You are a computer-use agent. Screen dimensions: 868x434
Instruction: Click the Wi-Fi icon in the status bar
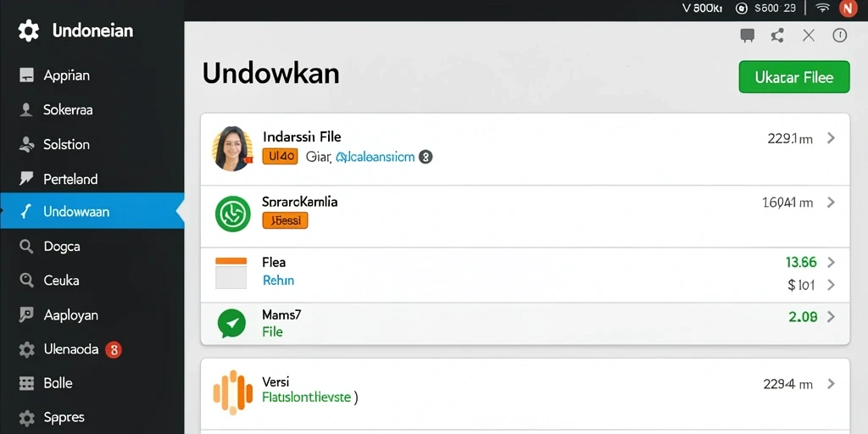coord(823,8)
